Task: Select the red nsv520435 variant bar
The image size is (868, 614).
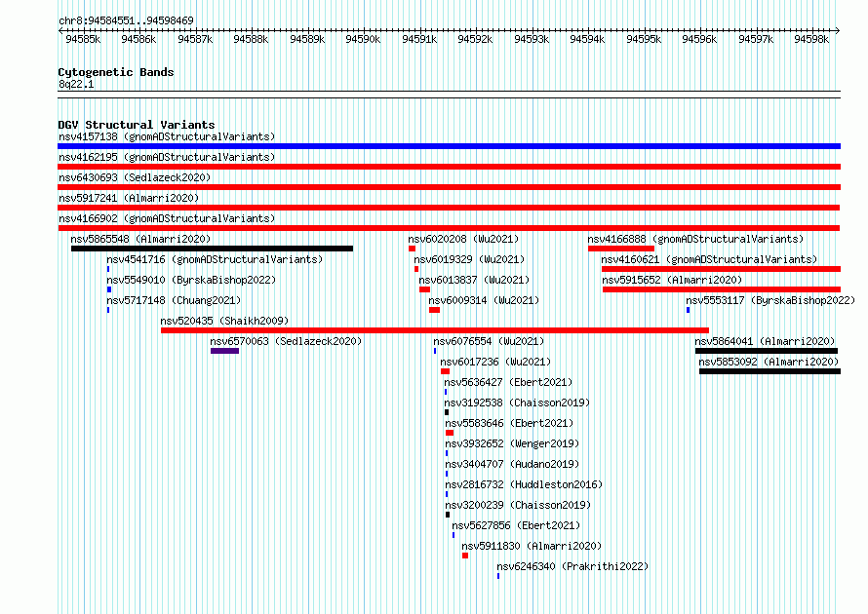Action: click(x=435, y=330)
